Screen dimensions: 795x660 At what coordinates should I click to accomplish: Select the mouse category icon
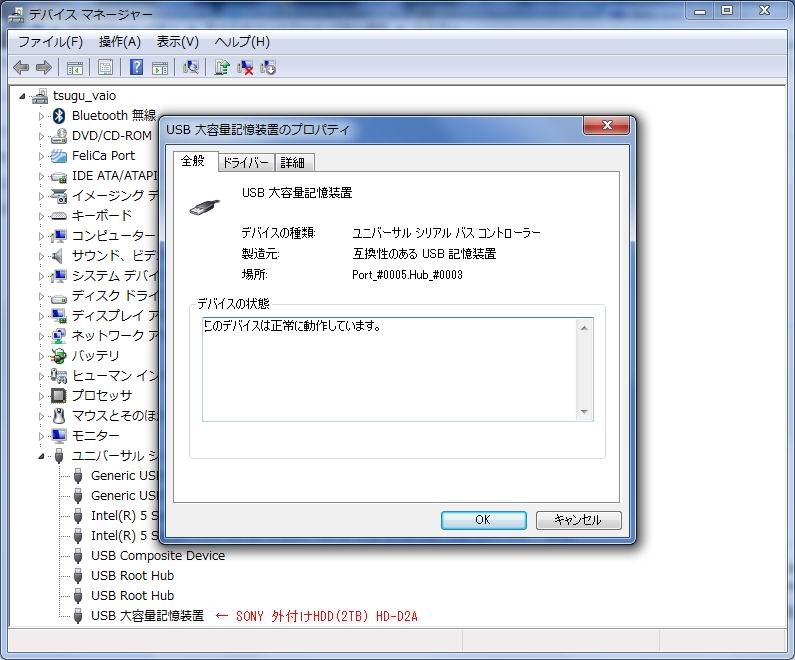coord(59,416)
